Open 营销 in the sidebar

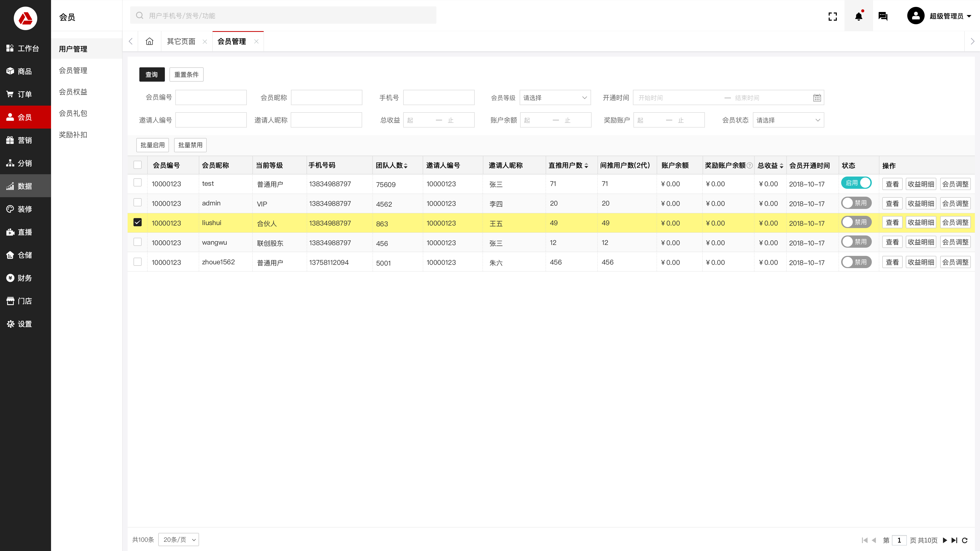click(x=26, y=140)
